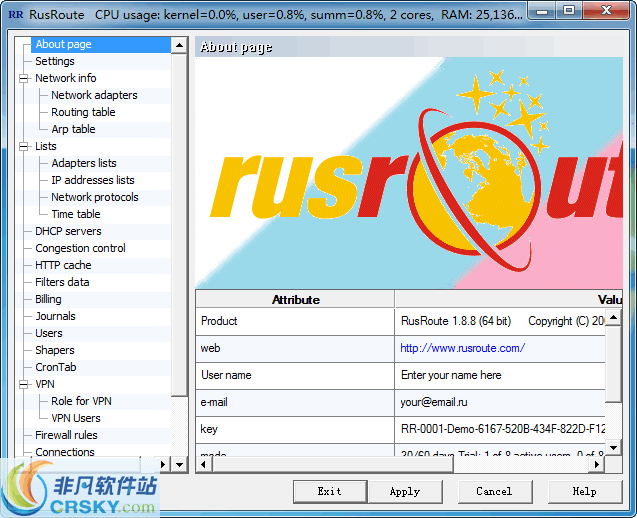This screenshot has height=518, width=637.
Task: Click the Attribute column header
Action: pos(295,300)
